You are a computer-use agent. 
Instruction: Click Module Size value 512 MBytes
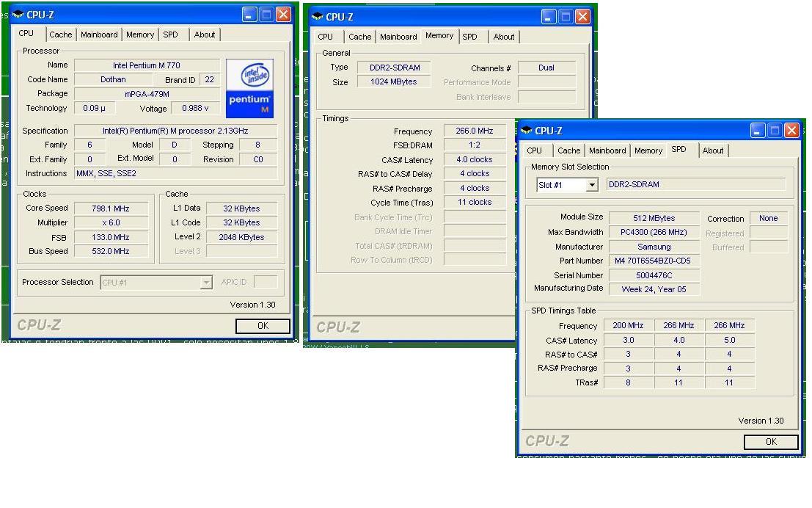[x=654, y=218]
